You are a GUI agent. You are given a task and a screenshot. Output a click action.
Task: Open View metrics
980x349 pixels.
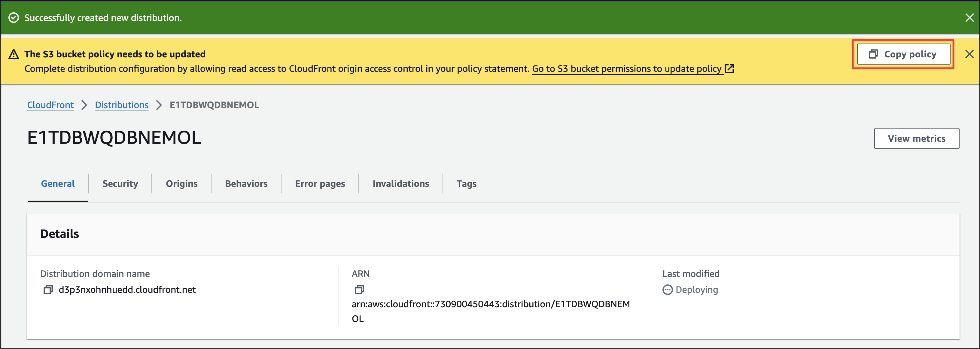coord(916,138)
